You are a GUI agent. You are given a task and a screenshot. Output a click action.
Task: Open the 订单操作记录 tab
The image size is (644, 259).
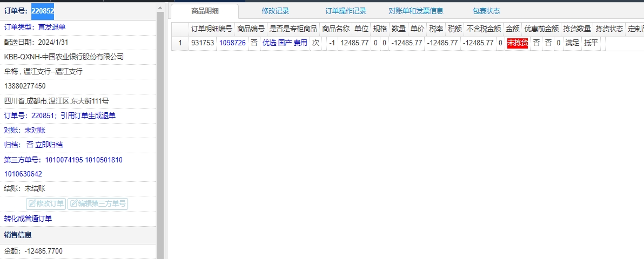(345, 11)
